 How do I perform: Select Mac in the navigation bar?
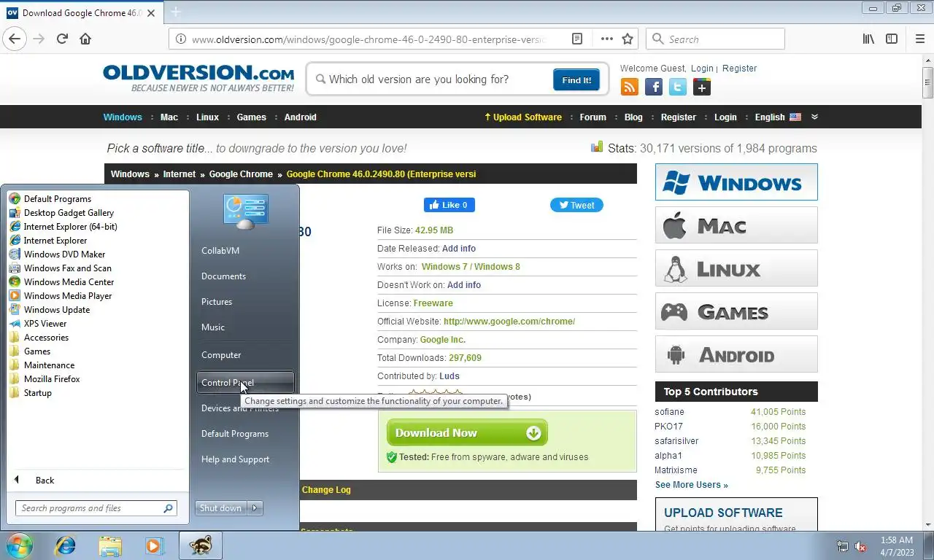coord(169,117)
